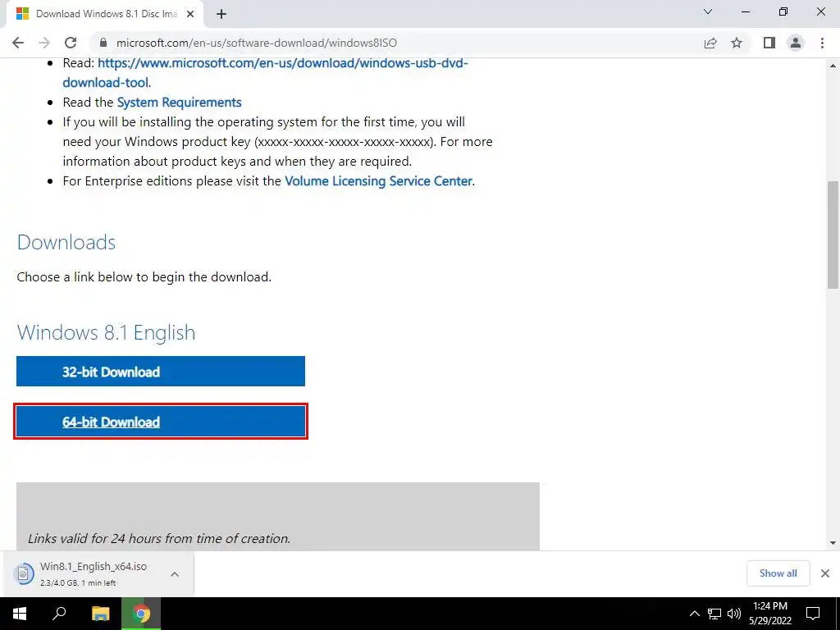Show hidden system tray icons
This screenshot has height=630, width=840.
(694, 614)
